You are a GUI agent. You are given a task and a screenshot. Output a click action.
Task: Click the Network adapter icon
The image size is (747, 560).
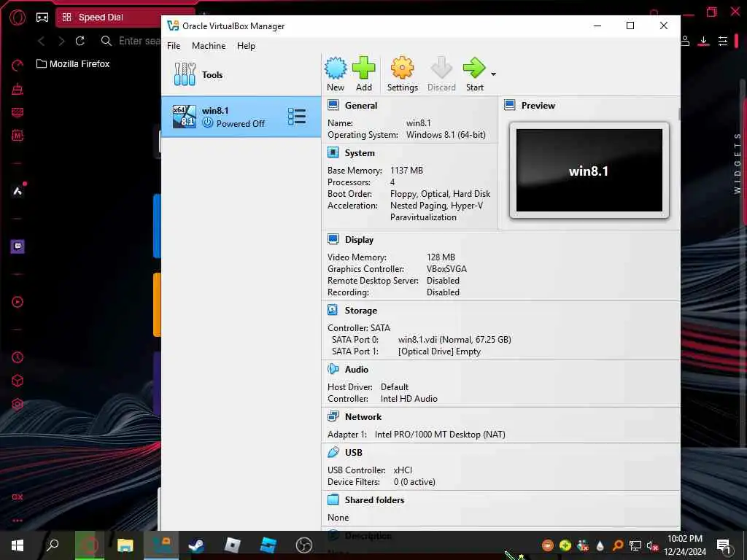click(x=333, y=416)
